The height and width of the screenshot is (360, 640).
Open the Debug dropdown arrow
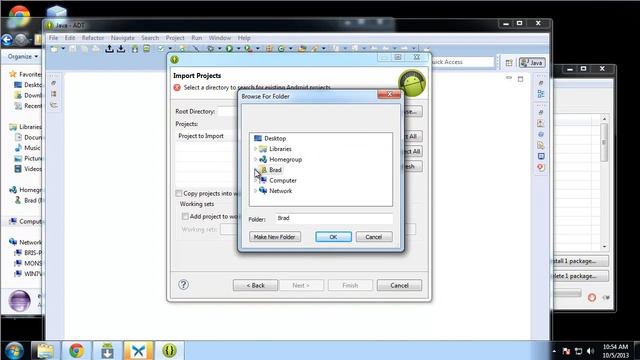tap(220, 49)
